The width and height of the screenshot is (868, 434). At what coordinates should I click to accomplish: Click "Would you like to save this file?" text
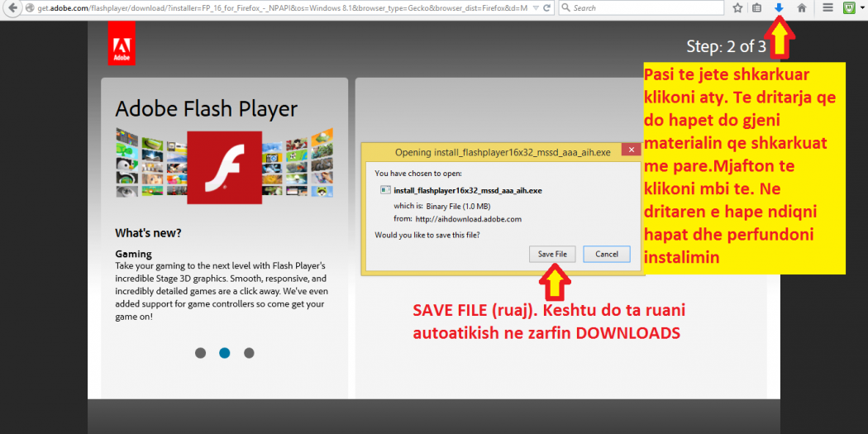coord(427,235)
